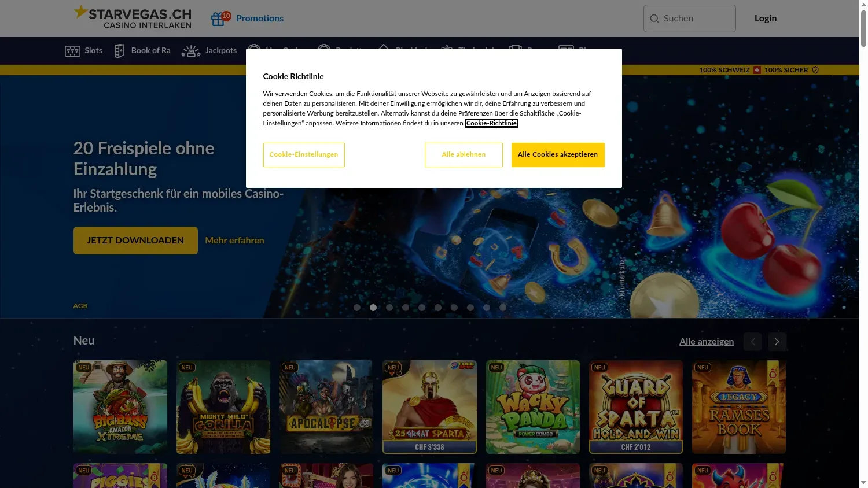
Task: Click Alle ablehnen to reject cookies
Action: 464,155
